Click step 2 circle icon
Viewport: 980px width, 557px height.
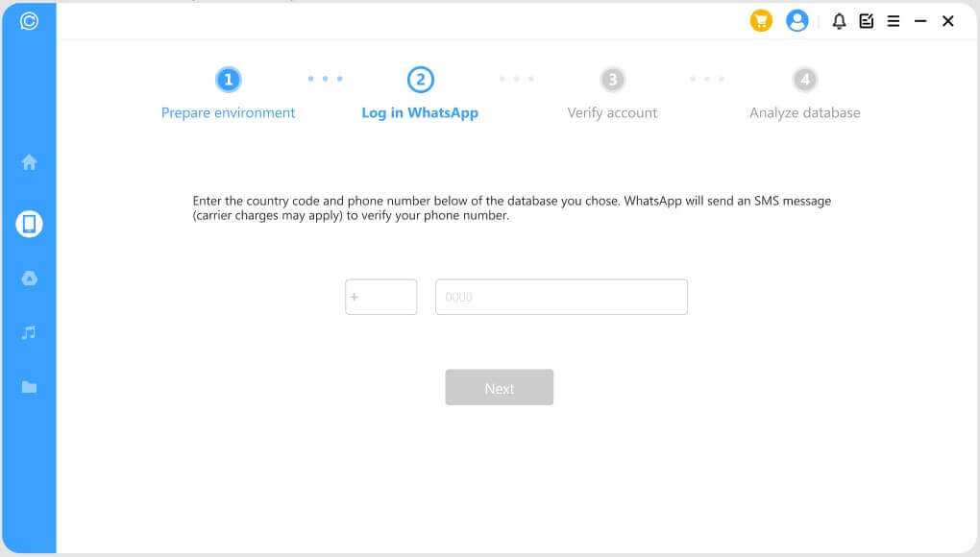pyautogui.click(x=420, y=80)
